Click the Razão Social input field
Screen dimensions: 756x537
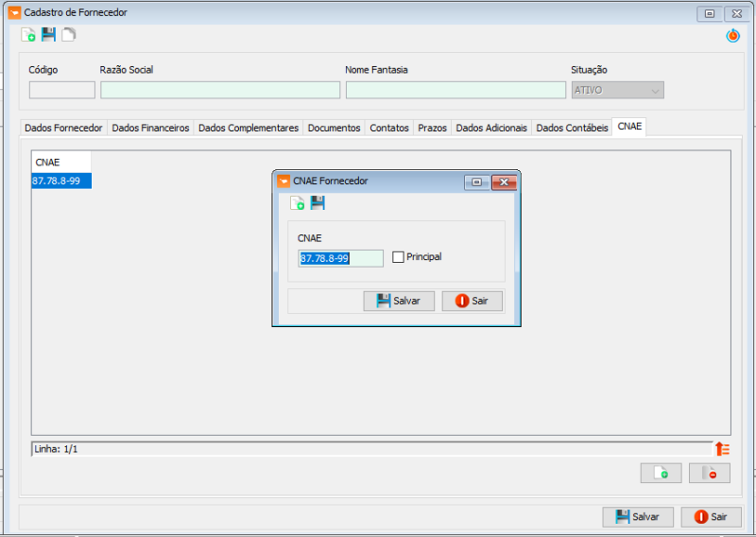click(220, 90)
